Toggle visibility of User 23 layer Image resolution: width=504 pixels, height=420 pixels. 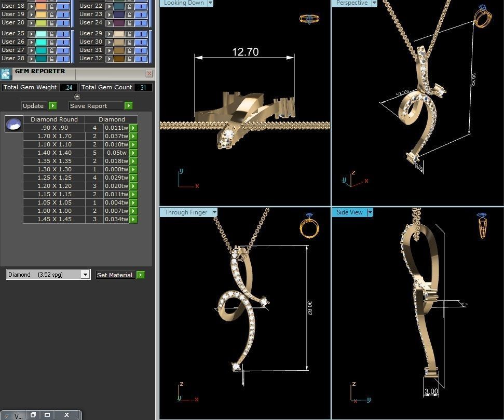coord(141,15)
